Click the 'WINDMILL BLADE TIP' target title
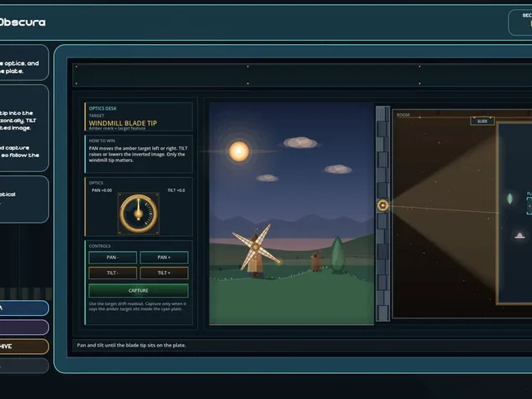Screen dimensions: 532x399 (123, 123)
